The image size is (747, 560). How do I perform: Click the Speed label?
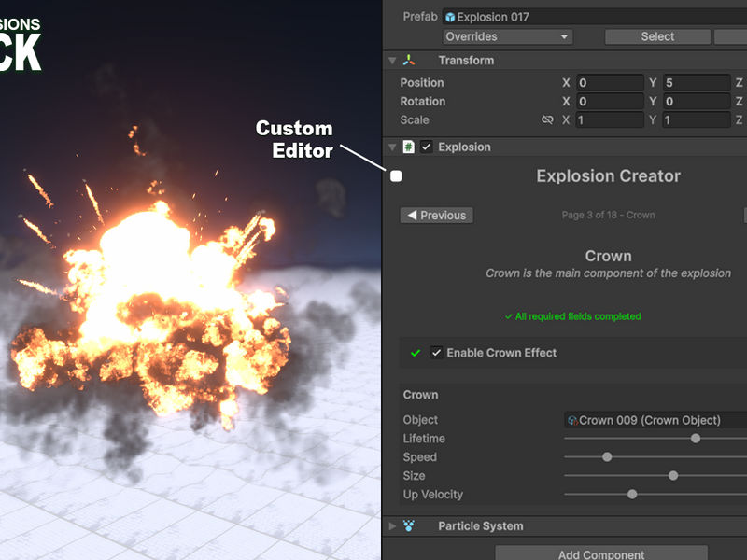point(419,456)
